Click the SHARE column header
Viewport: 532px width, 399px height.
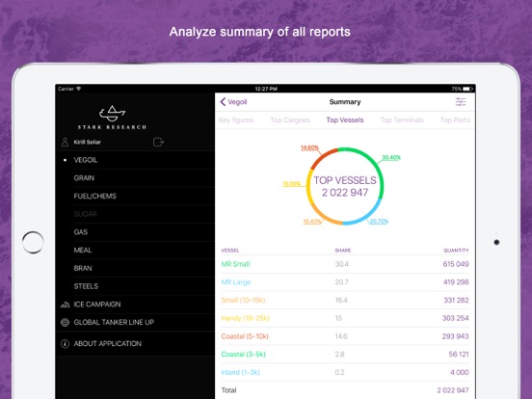pyautogui.click(x=343, y=251)
